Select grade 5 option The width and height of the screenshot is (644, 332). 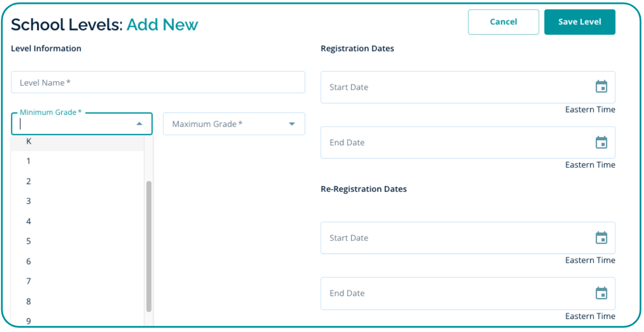29,241
